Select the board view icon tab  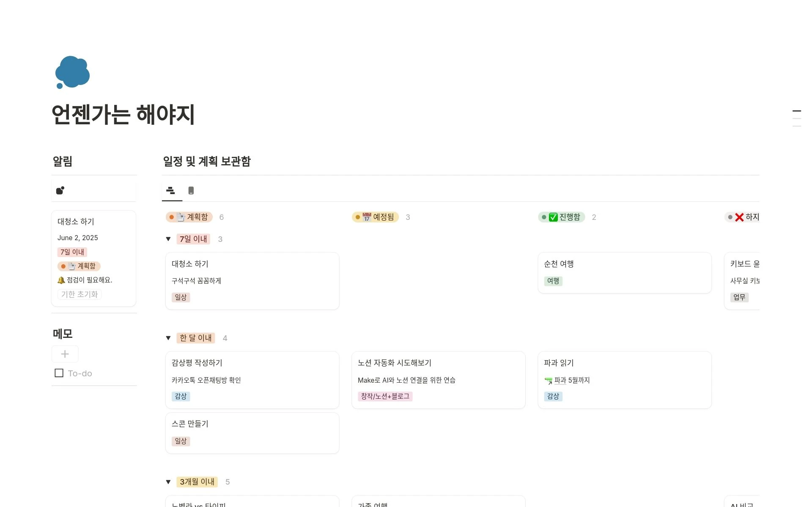pos(171,191)
